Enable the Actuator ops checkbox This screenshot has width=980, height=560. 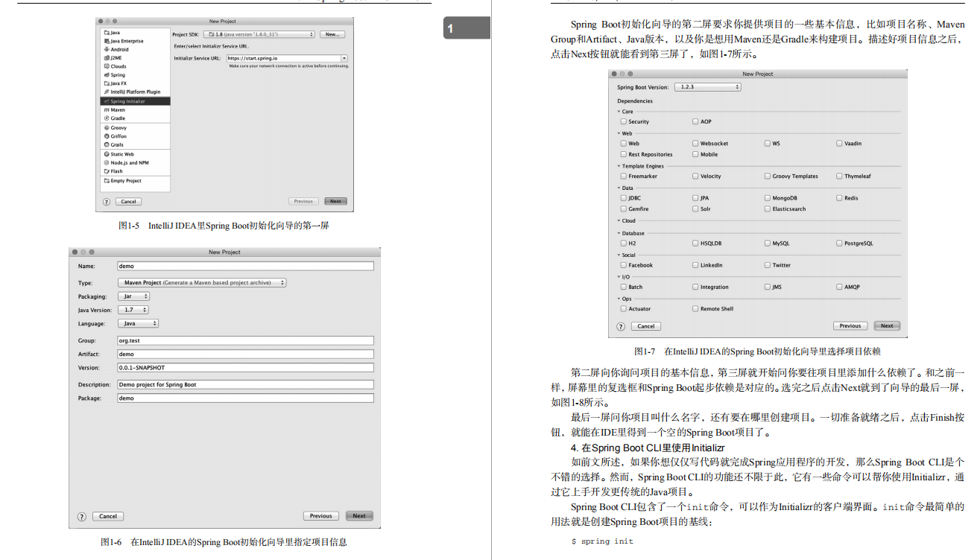[x=623, y=308]
